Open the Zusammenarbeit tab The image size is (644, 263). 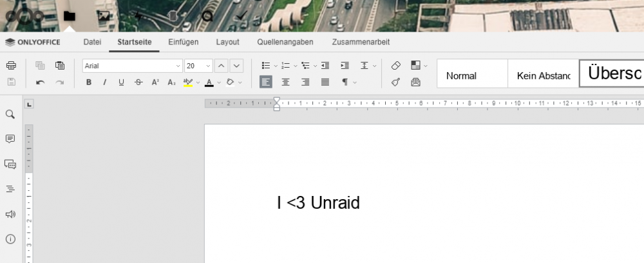[361, 42]
